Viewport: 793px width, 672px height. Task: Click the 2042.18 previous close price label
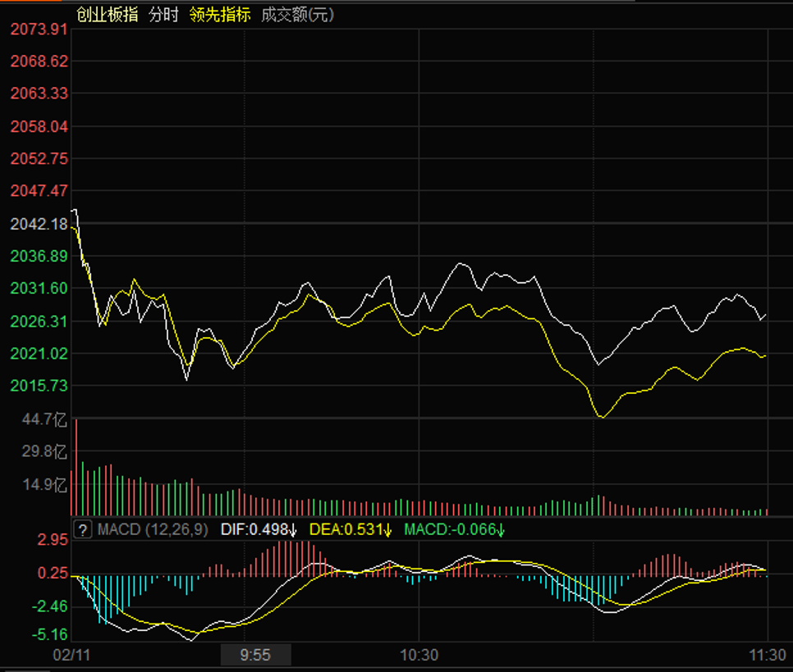[38, 224]
